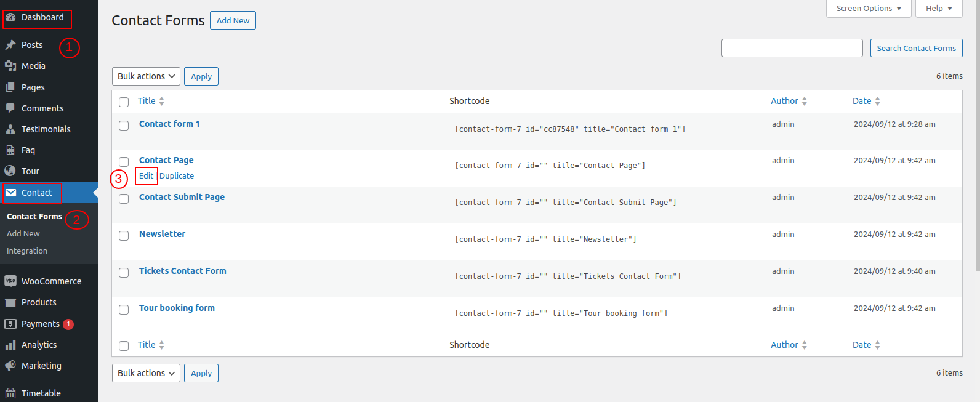The height and width of the screenshot is (402, 980).
Task: Click the Analytics bar chart icon
Action: pos(10,345)
